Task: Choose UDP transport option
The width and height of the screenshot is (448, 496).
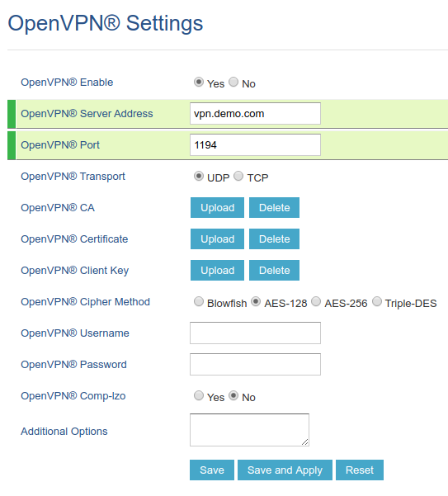Action: (x=199, y=176)
